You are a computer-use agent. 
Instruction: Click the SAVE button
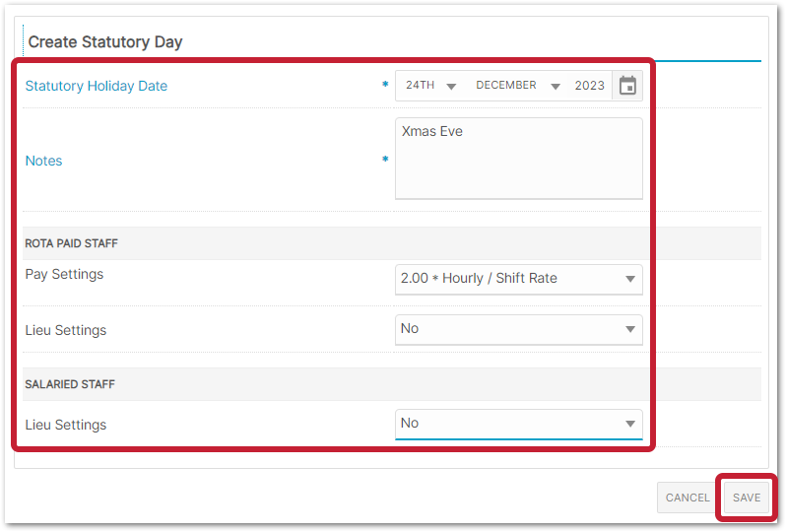pyautogui.click(x=747, y=498)
